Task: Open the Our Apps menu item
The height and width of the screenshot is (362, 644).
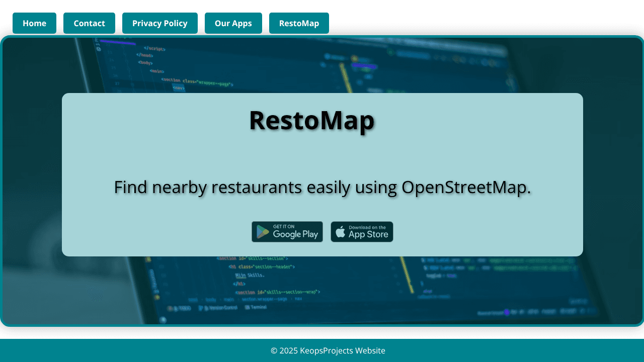Action: 233,23
